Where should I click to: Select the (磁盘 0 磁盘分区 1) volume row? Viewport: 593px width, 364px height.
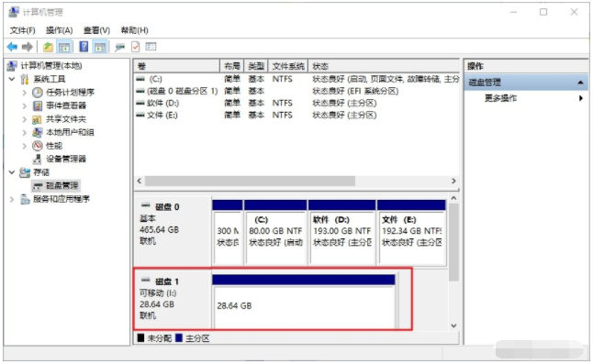296,91
